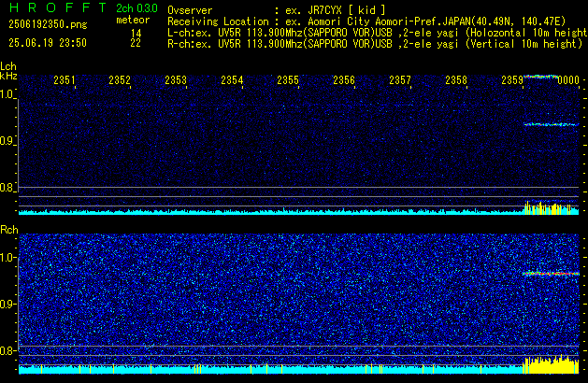
Task: Click the Lch 0.8 frequency label
Action: click(x=7, y=188)
